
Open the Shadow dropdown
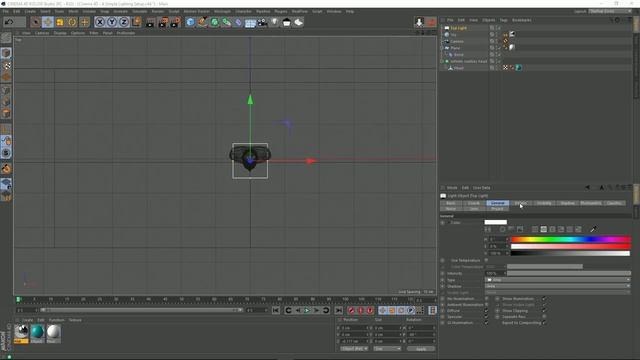click(558, 286)
